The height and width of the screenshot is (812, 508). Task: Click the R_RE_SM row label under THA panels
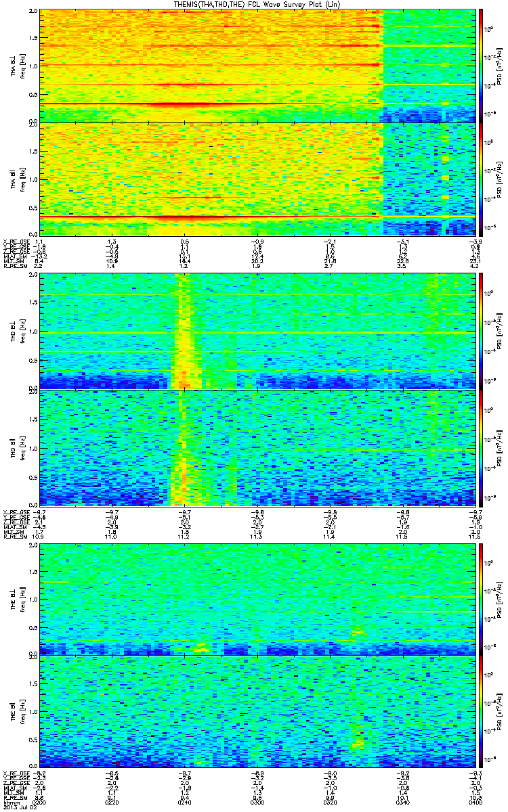[x=15, y=267]
